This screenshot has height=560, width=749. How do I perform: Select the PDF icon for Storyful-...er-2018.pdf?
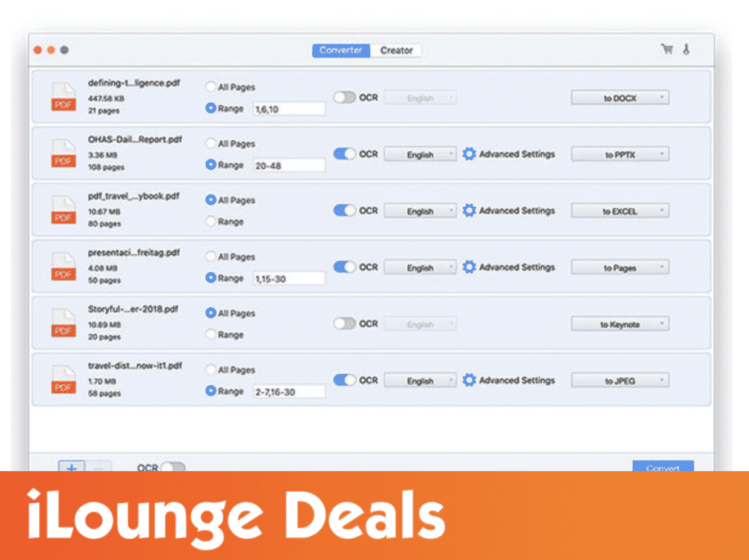(64, 324)
